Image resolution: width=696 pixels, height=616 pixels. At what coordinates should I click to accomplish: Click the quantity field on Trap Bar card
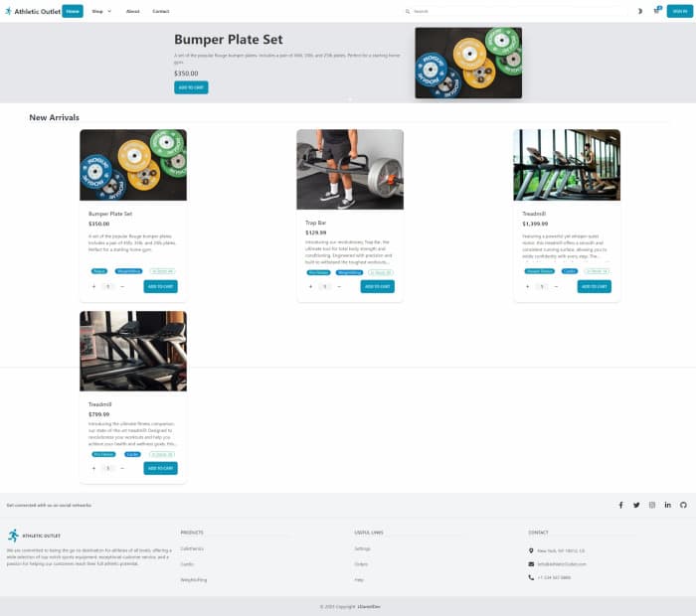click(x=325, y=286)
